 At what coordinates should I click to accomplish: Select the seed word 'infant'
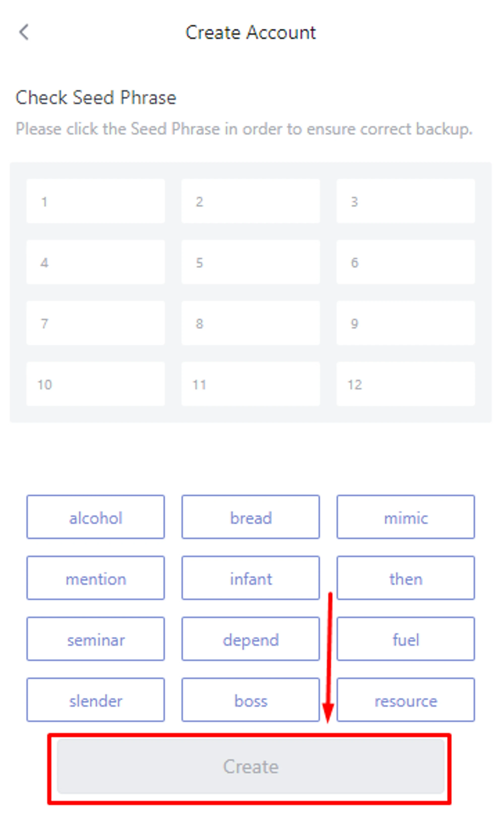250,578
